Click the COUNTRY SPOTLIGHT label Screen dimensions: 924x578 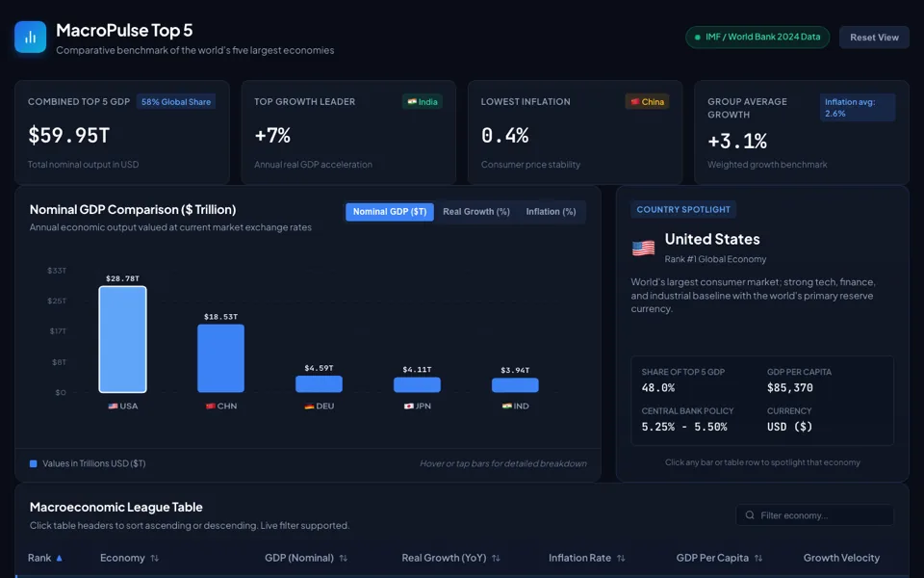click(x=683, y=209)
